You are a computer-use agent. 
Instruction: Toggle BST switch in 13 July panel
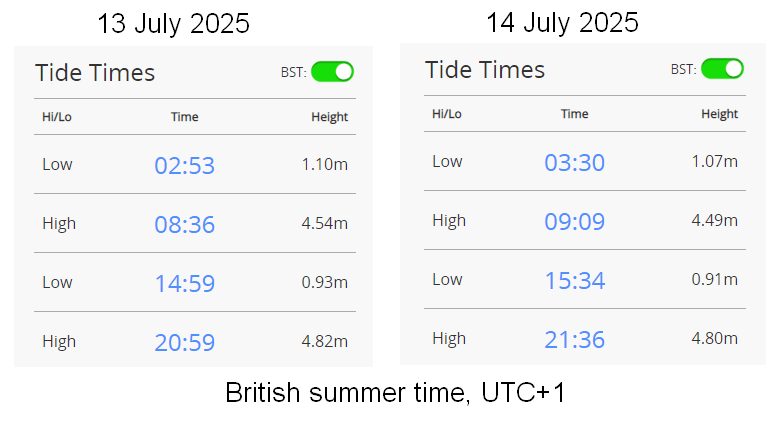point(332,72)
